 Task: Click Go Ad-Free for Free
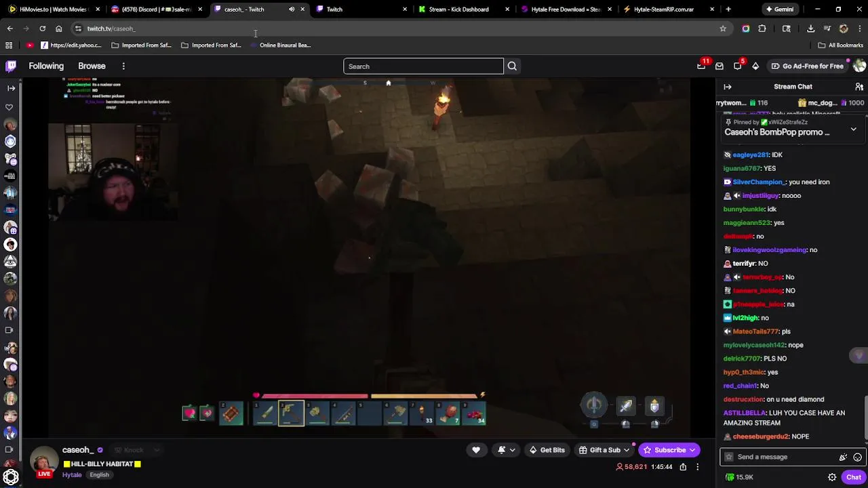pos(807,66)
